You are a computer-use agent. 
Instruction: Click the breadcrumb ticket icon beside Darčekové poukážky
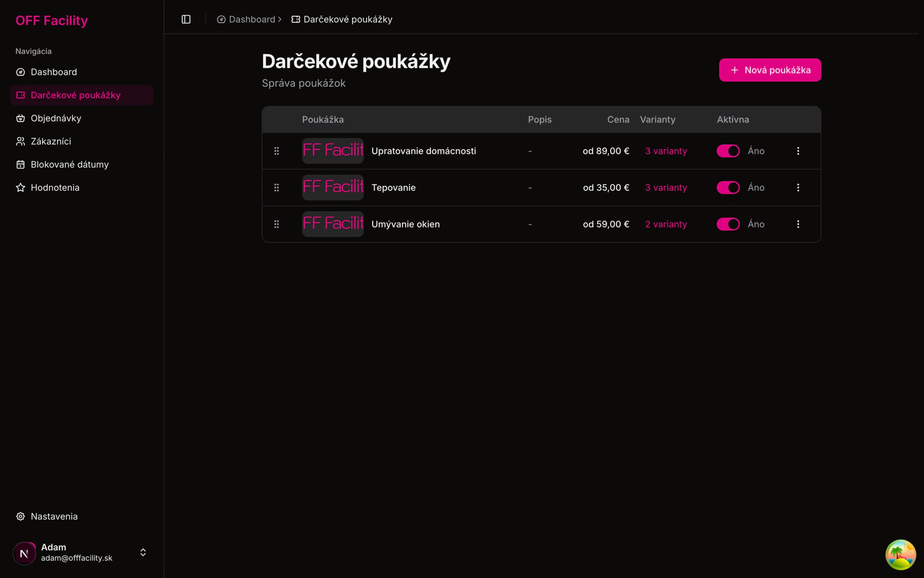coord(296,19)
